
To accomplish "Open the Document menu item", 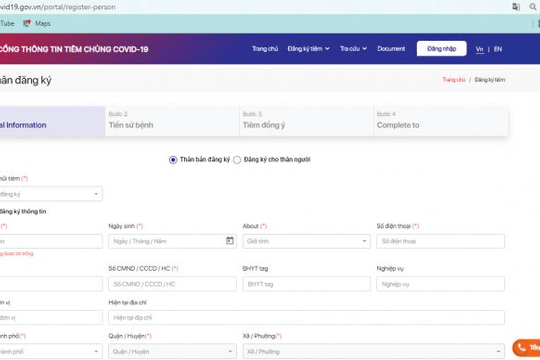I will point(391,49).
